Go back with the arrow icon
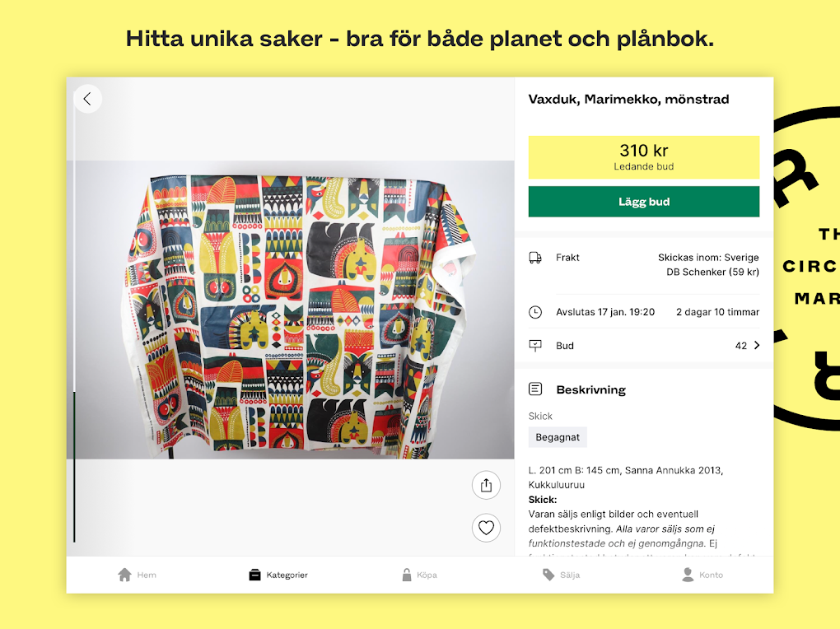The width and height of the screenshot is (840, 629). pyautogui.click(x=87, y=99)
